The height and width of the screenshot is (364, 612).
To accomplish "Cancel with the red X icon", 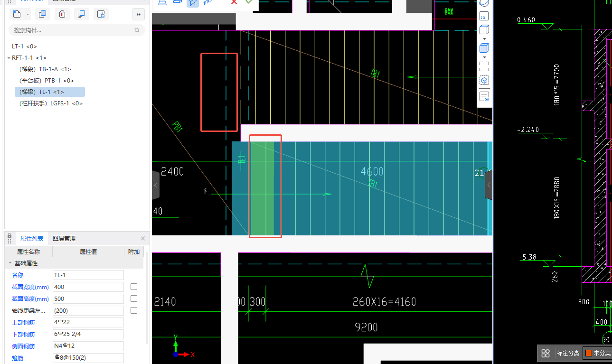I will pos(234,2).
